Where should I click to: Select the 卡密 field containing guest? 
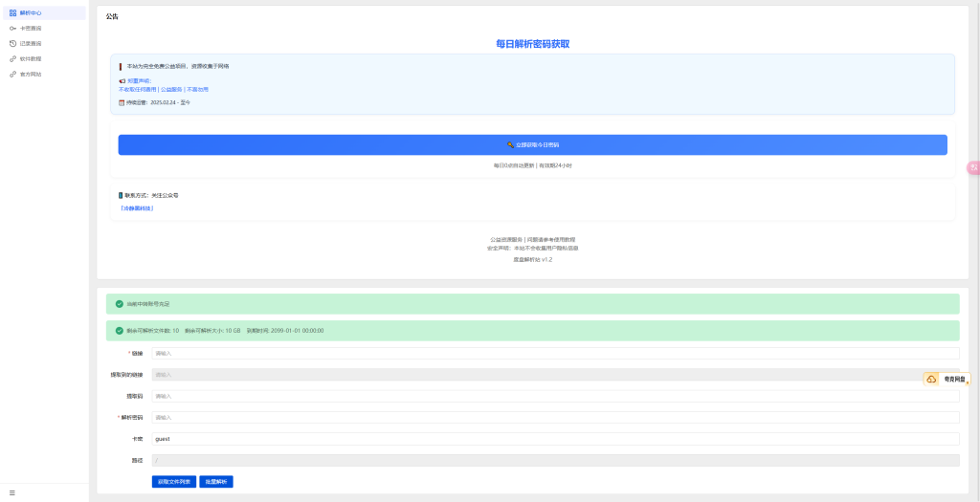pyautogui.click(x=555, y=439)
